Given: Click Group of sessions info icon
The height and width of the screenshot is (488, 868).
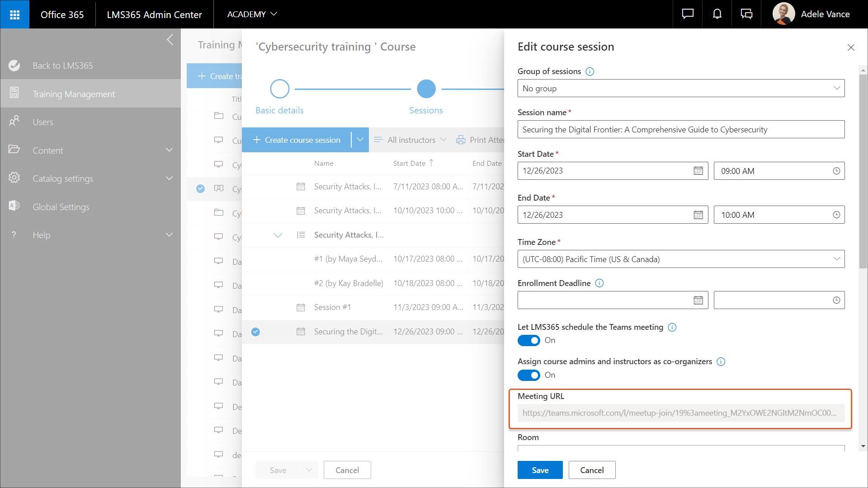Looking at the screenshot, I should coord(590,71).
